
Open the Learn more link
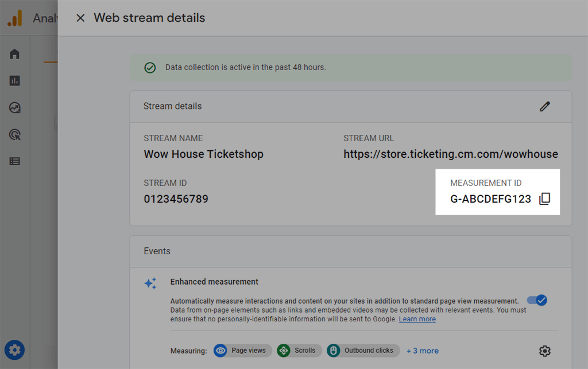417,319
